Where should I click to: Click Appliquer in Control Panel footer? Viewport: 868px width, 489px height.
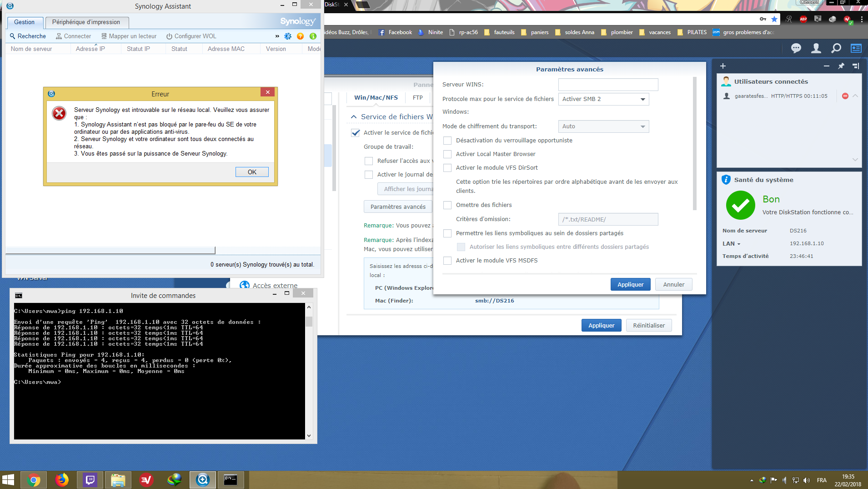[601, 325]
